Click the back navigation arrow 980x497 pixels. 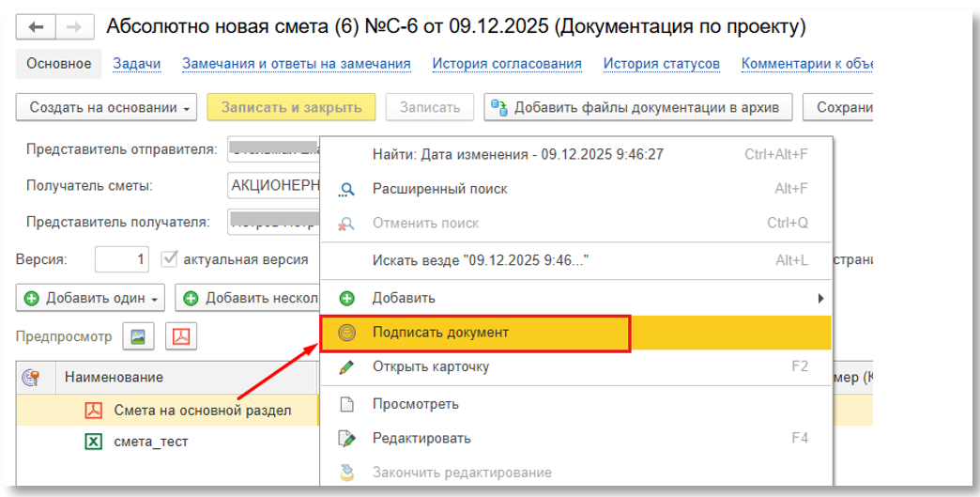[37, 27]
